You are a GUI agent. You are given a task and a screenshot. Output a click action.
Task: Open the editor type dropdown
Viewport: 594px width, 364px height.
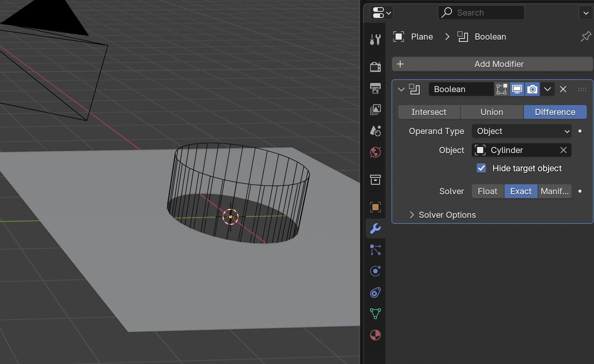coord(382,13)
